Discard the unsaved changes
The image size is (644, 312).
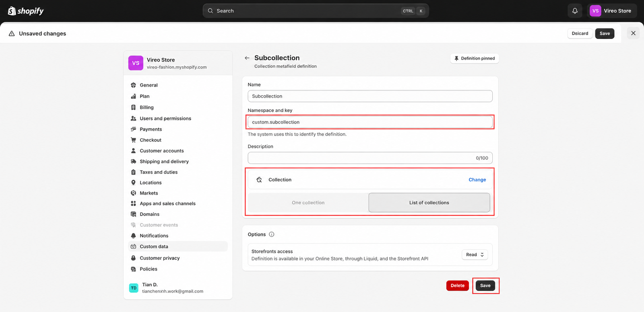[580, 33]
